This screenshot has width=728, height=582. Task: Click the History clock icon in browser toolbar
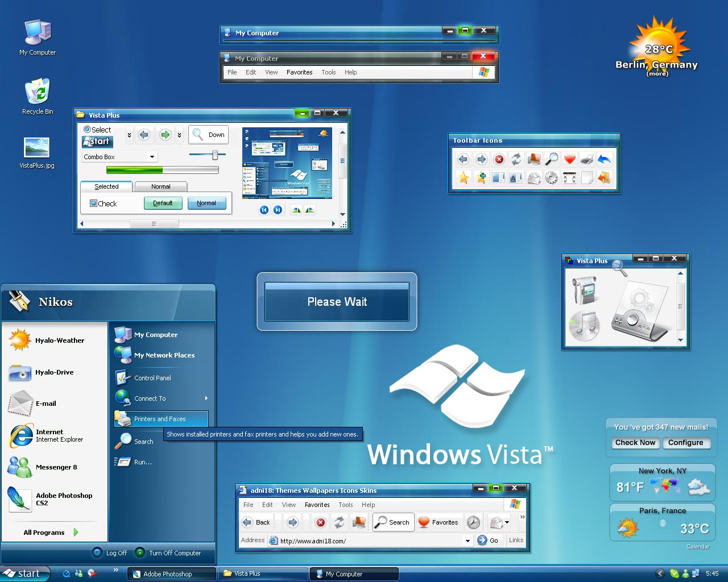click(473, 522)
